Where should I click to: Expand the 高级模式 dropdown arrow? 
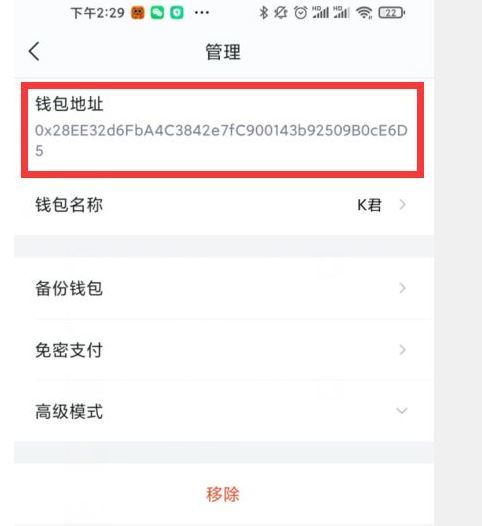[402, 411]
